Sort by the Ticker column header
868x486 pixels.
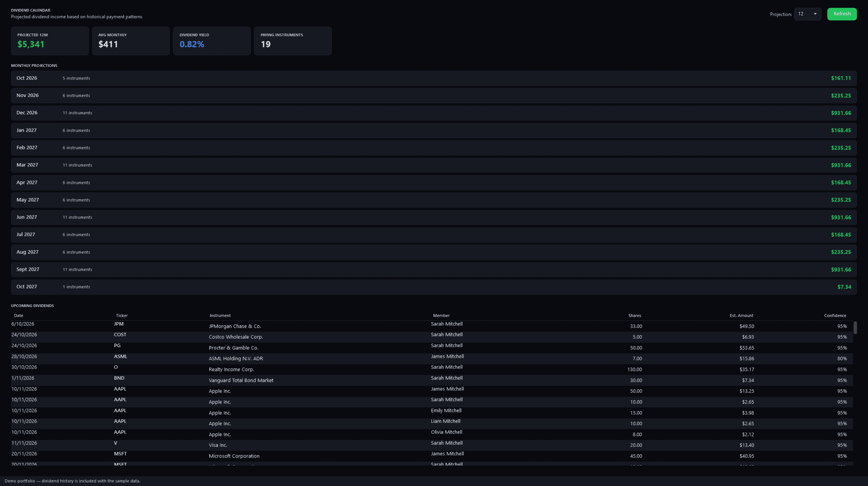tap(122, 315)
